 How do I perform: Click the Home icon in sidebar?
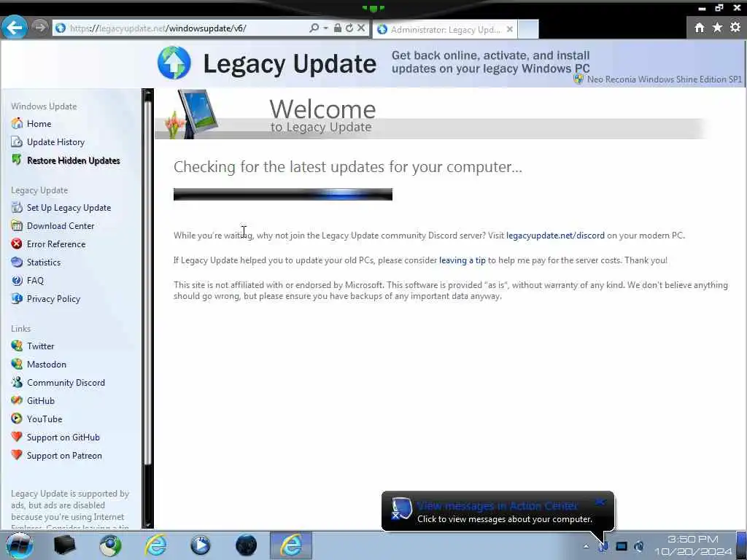click(x=17, y=123)
